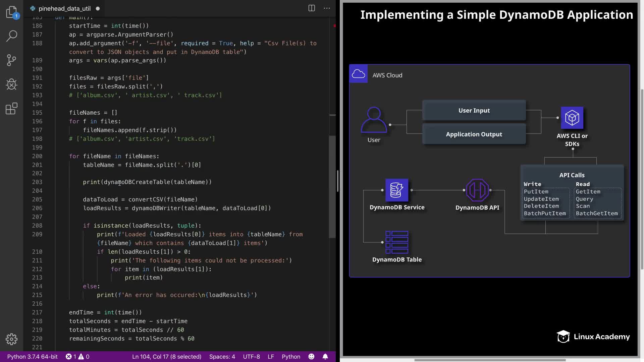Click the editor vertical scrollbar thumb
644x362 pixels.
332,186
